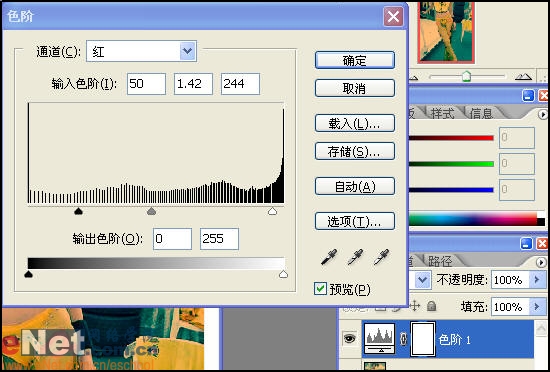Image resolution: width=550 pixels, height=372 pixels.
Task: Click the 不透明度 100% opacity field
Action: click(511, 280)
